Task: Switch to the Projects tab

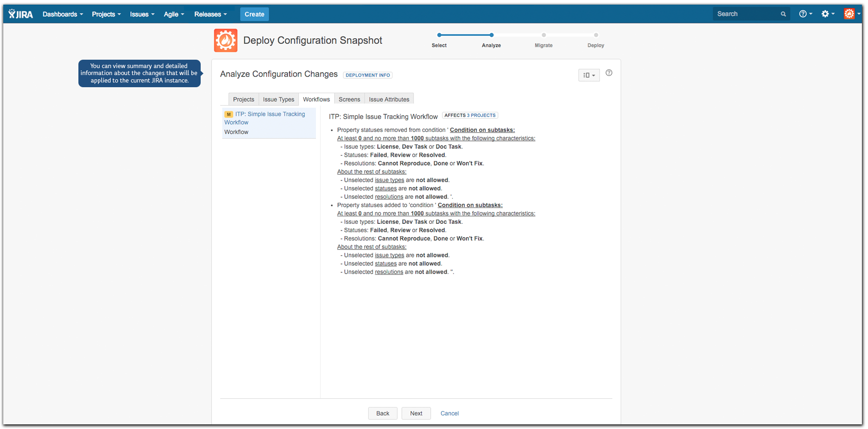Action: [244, 99]
